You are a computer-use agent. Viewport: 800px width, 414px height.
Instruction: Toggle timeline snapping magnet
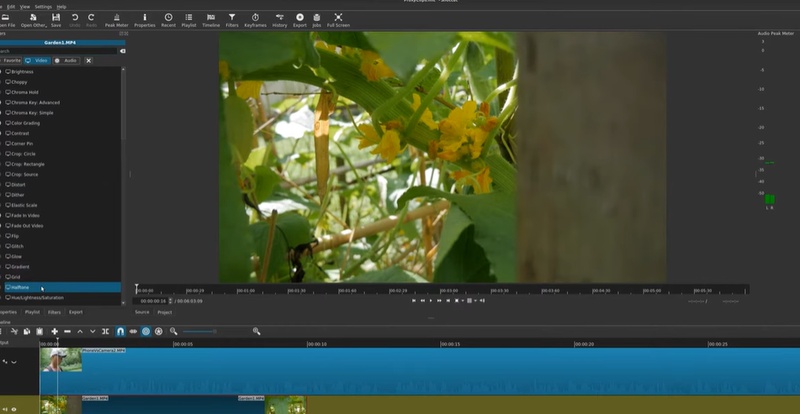[120, 331]
